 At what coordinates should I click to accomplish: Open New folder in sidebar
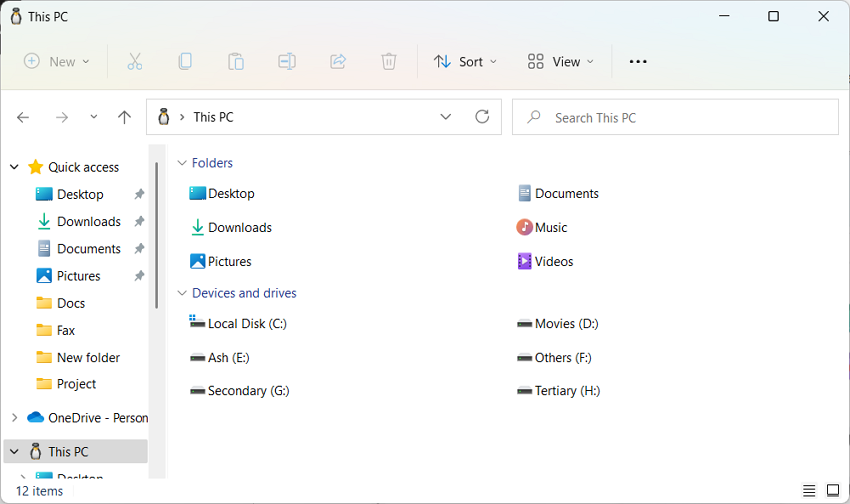click(x=89, y=358)
